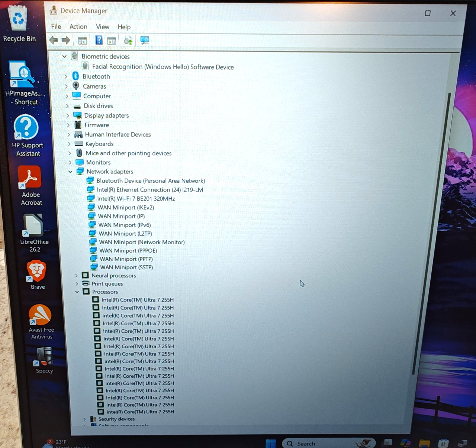Expand the Human Interface Devices category
This screenshot has width=476, height=448.
pos(69,134)
